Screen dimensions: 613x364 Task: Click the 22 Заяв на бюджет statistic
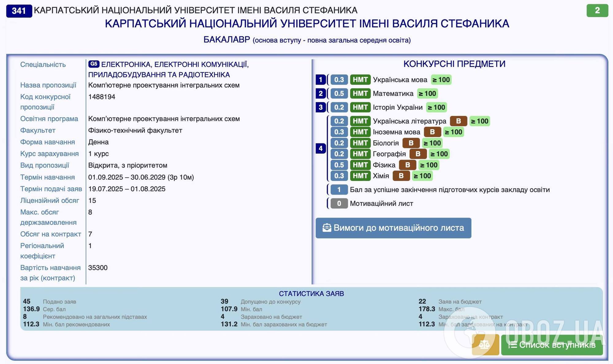click(x=450, y=302)
